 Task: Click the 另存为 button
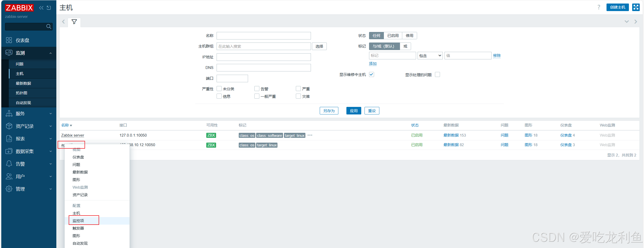click(329, 111)
